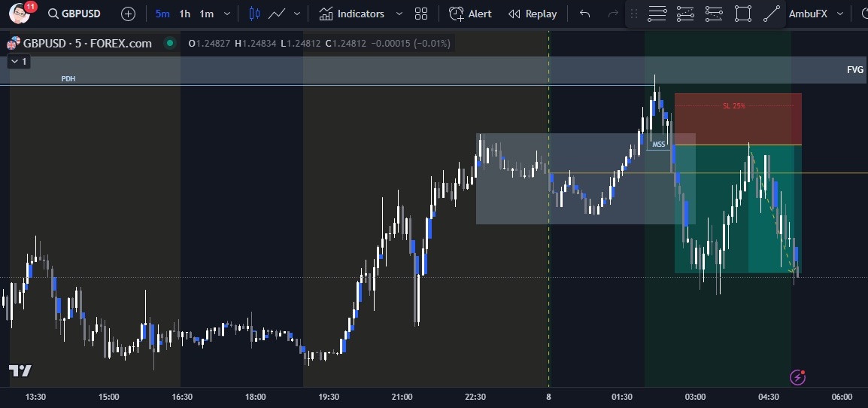Click the 03:00 time axis label
Viewport: 868px width, 408px height.
coord(695,397)
